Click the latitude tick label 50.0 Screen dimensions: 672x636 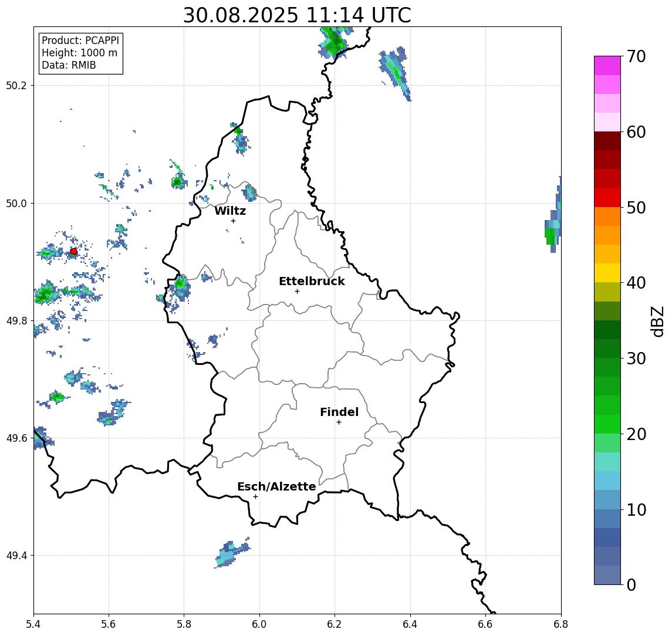(16, 203)
